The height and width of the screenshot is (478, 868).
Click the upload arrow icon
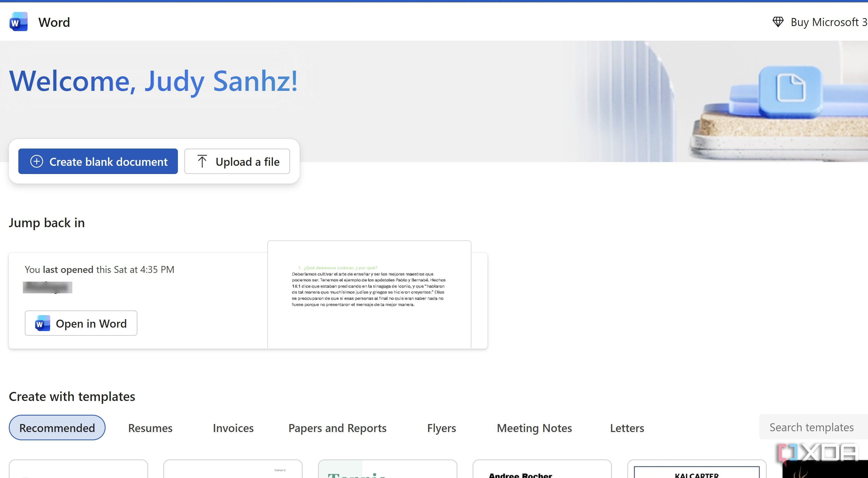[x=202, y=161]
